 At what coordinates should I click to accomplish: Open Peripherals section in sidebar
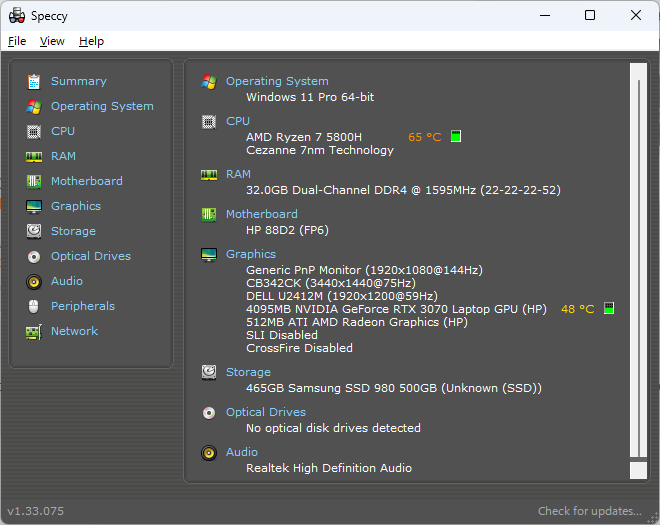(83, 306)
